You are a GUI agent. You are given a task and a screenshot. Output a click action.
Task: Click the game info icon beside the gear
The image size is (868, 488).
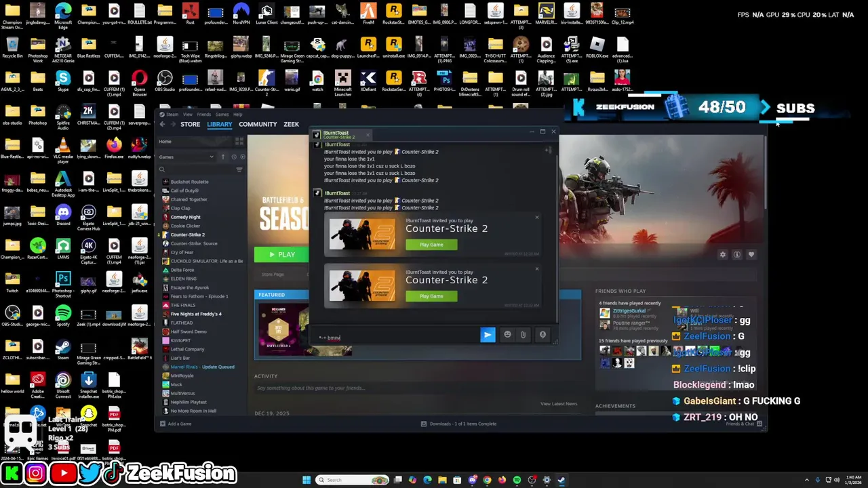737,255
